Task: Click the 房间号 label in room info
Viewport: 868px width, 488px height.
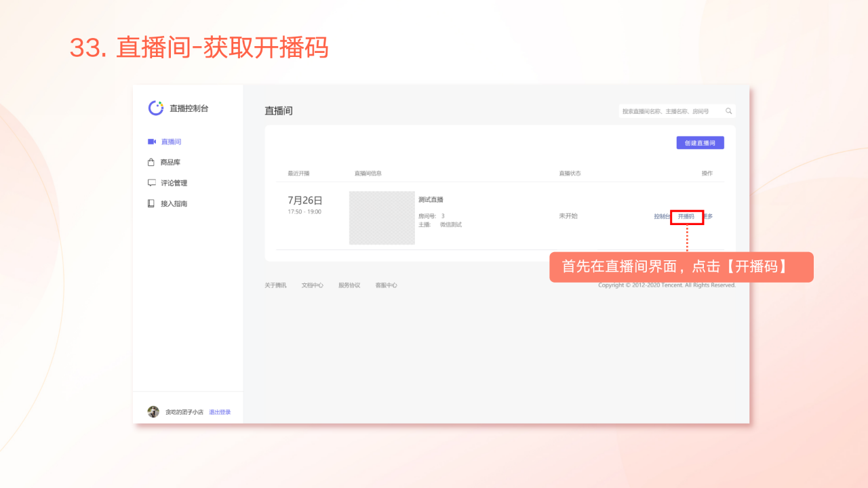Action: pyautogui.click(x=427, y=216)
